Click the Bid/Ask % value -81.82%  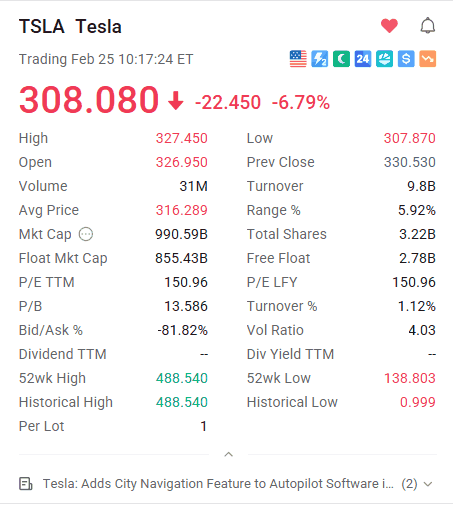point(182,330)
